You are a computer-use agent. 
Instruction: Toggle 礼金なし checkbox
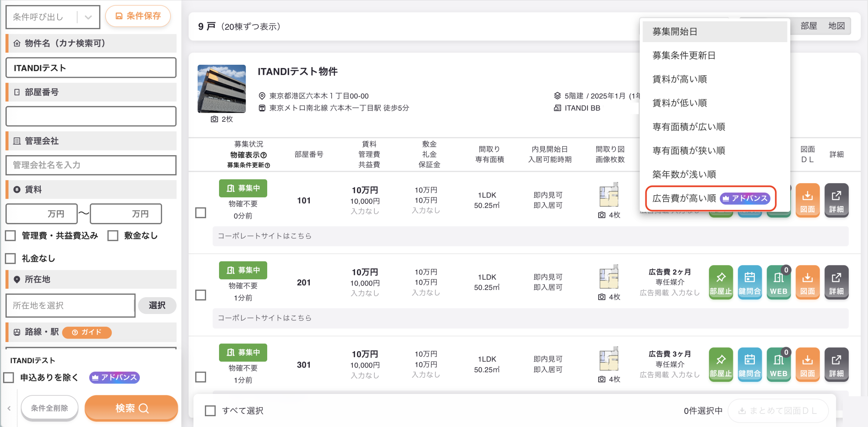10,258
